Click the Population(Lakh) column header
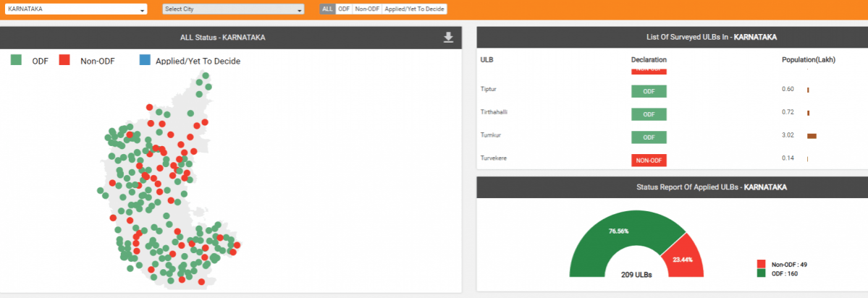 [808, 59]
